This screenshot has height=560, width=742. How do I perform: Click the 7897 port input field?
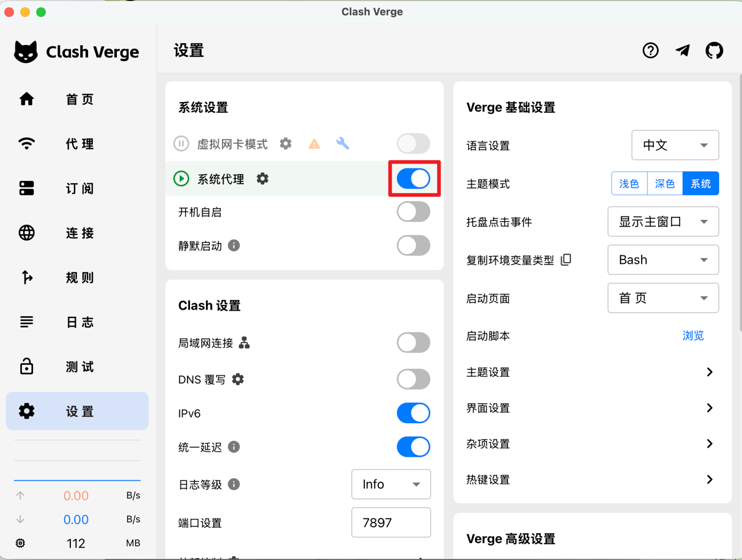pos(391,523)
